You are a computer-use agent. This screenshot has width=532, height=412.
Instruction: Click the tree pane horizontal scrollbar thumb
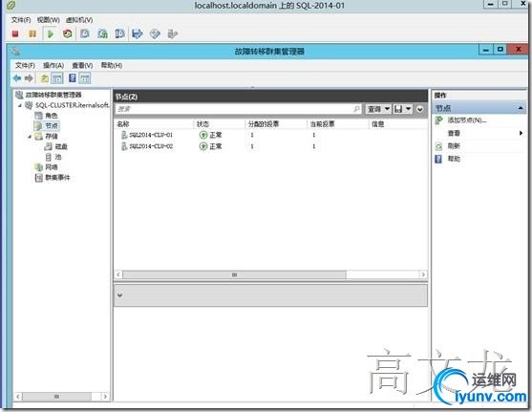(56, 397)
